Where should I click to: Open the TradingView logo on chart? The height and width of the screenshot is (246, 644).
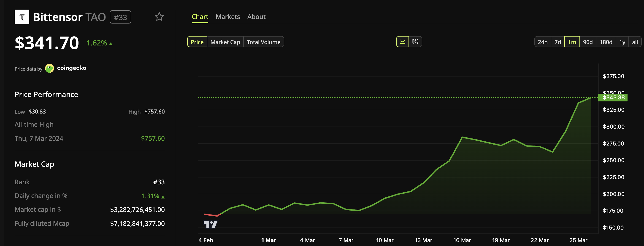tap(210, 224)
